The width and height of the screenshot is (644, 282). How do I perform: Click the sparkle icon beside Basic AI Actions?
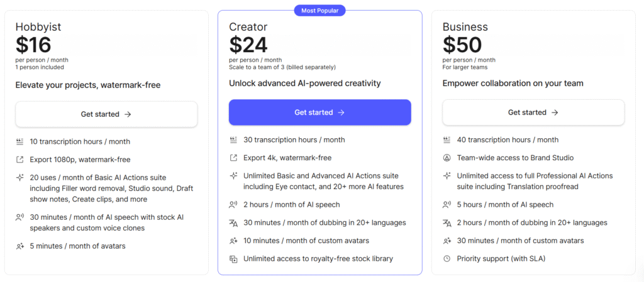coord(20,178)
